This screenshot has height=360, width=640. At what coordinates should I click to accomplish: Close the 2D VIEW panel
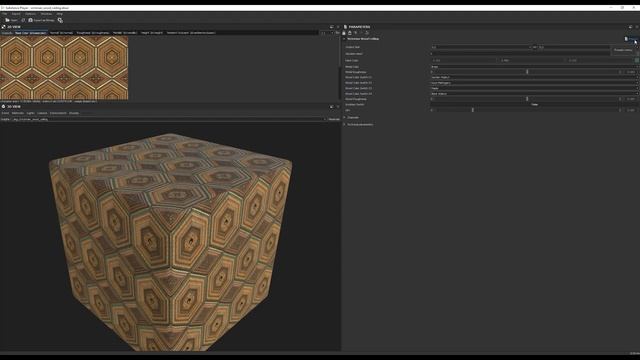[338, 27]
